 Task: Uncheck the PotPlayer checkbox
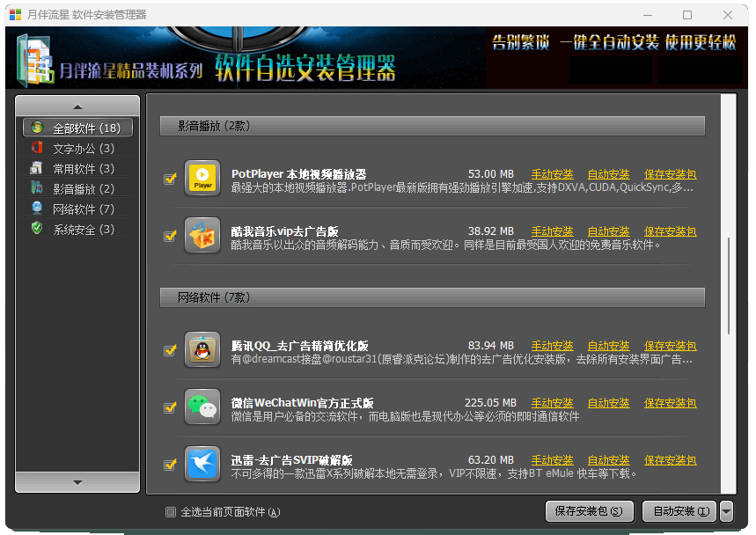pos(170,179)
